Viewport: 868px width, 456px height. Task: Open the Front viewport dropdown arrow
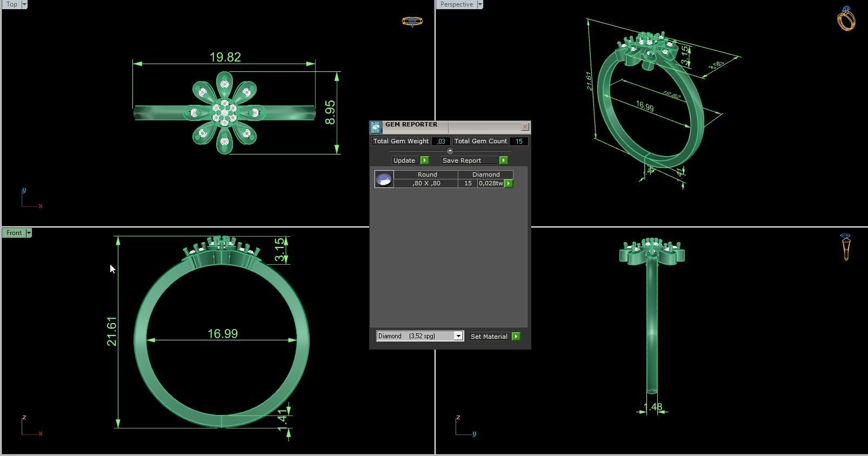29,233
